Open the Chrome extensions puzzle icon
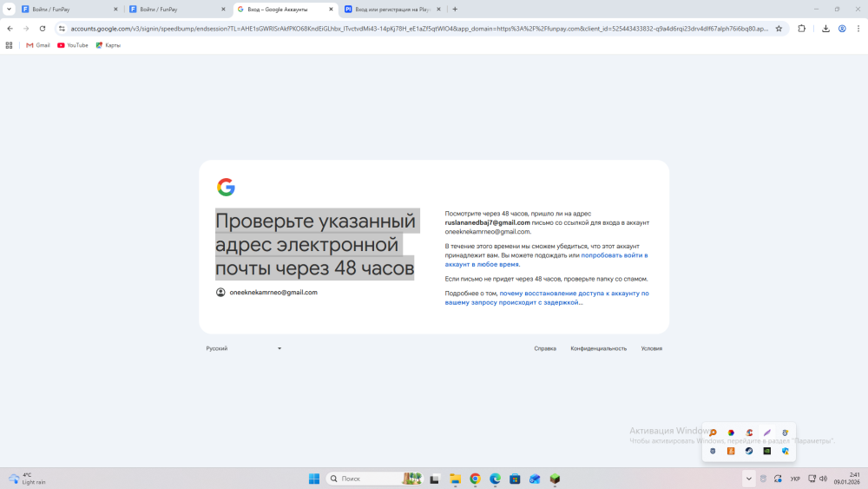This screenshot has width=868, height=489. click(x=801, y=29)
